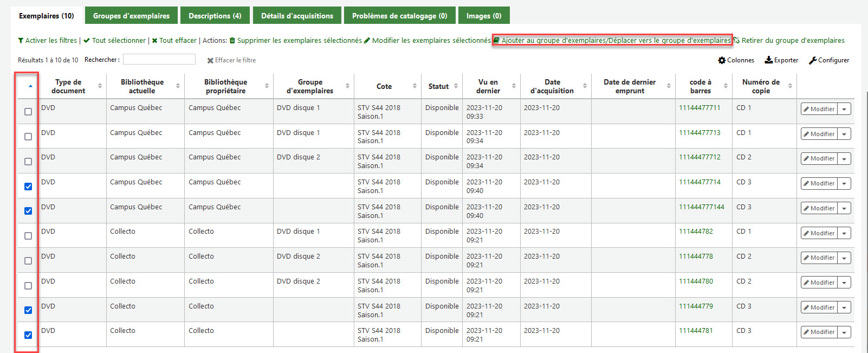Expand Modifier dropdown for barcode 11144477713
This screenshot has width=868, height=353.
(844, 134)
